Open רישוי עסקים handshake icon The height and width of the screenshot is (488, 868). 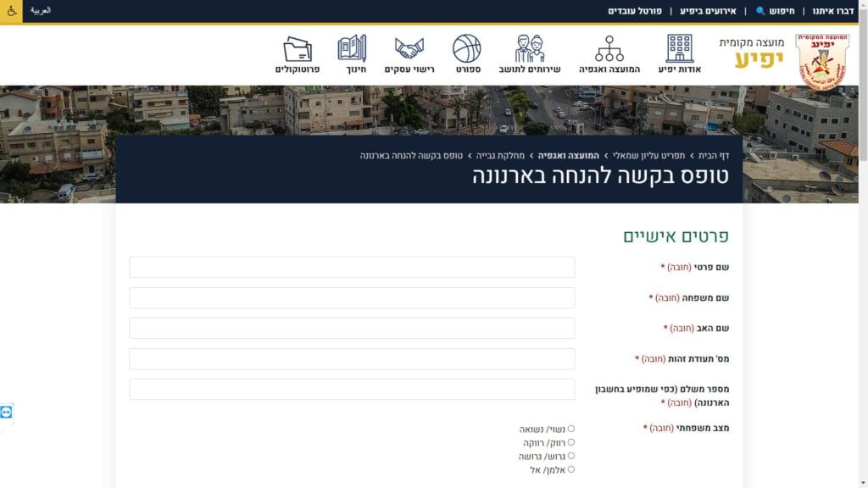[409, 48]
